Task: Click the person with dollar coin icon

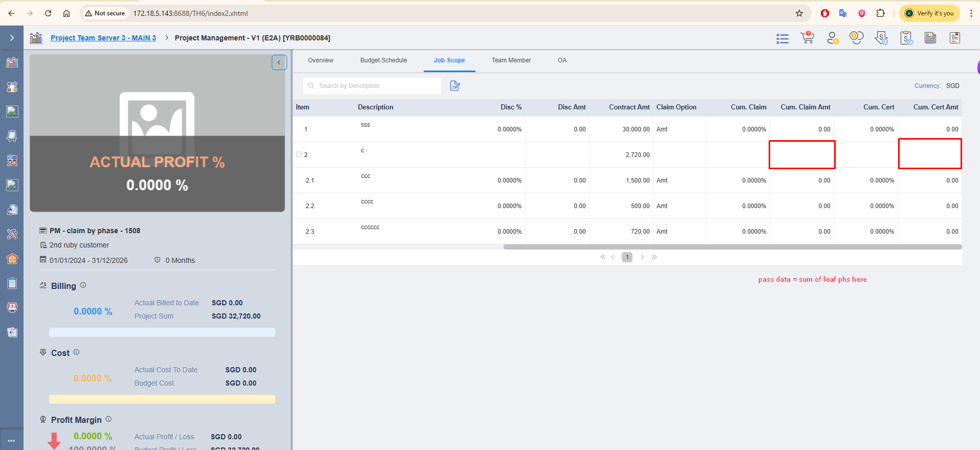Action: point(833,38)
